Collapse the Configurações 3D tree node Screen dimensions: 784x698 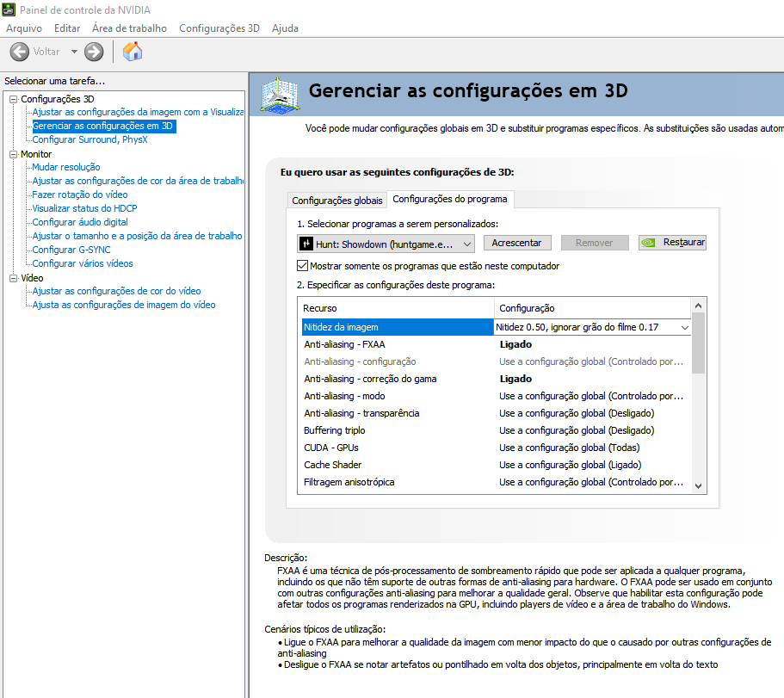[14, 99]
